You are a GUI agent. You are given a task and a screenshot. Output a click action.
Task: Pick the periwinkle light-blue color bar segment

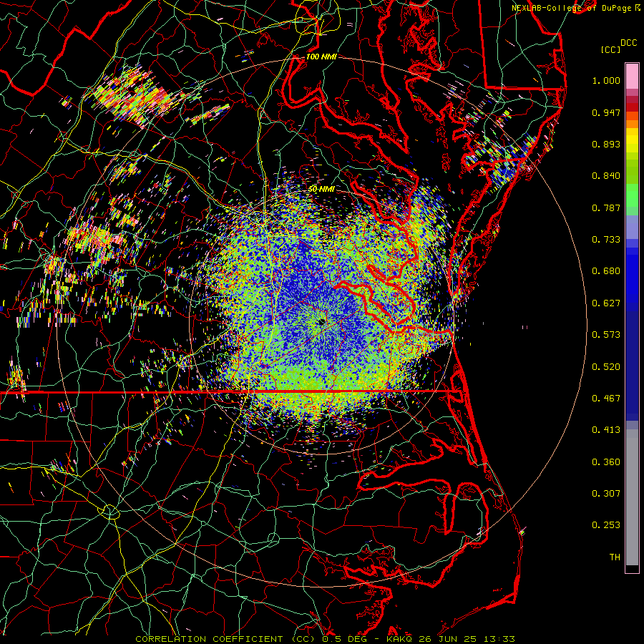click(x=632, y=227)
